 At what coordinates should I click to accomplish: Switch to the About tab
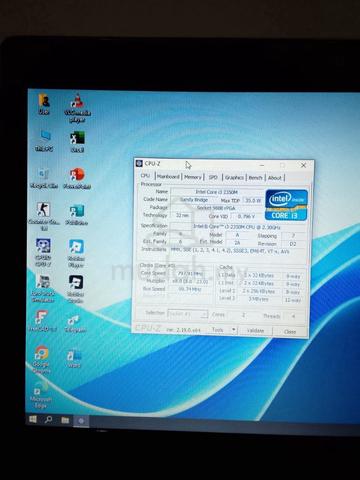275,178
